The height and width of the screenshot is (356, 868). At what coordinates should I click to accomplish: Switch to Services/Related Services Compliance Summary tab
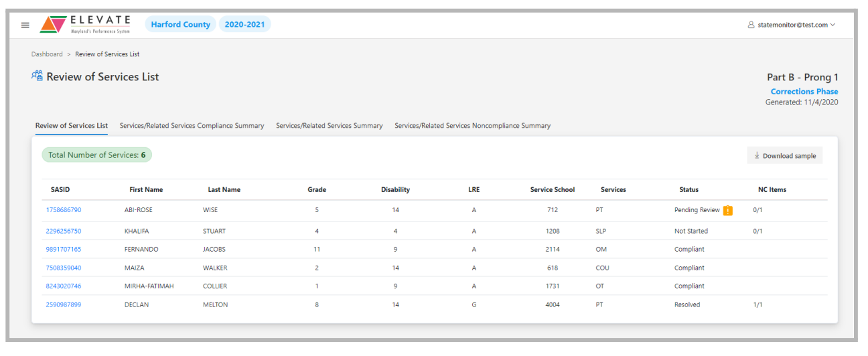pyautogui.click(x=192, y=126)
